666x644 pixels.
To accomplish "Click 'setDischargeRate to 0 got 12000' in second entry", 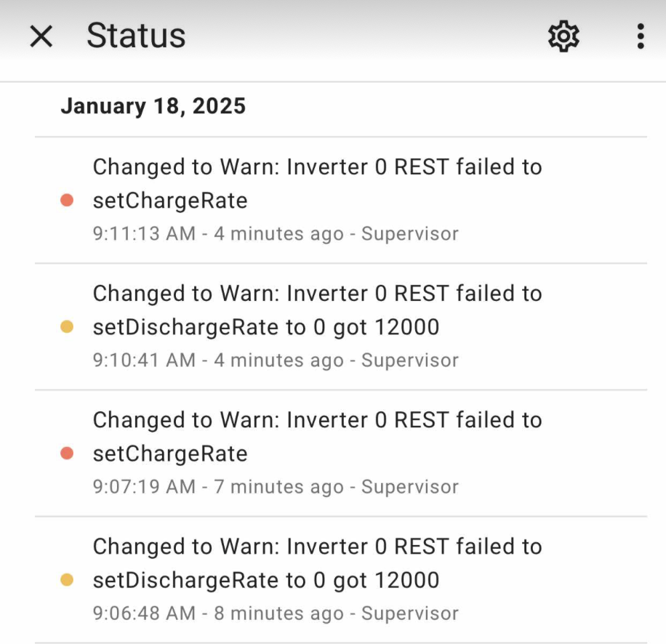I will (266, 327).
